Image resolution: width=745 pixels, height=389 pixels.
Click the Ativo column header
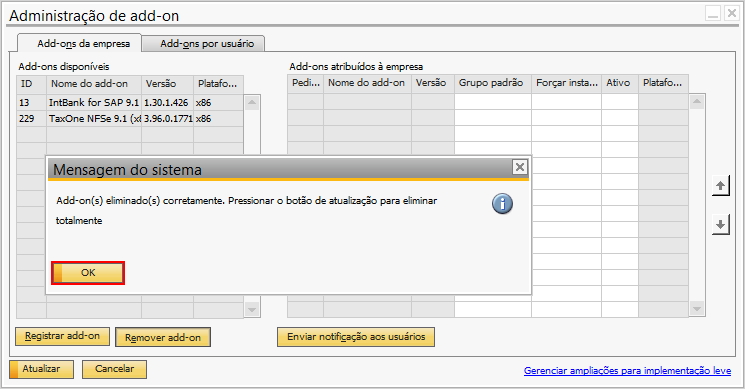point(620,83)
